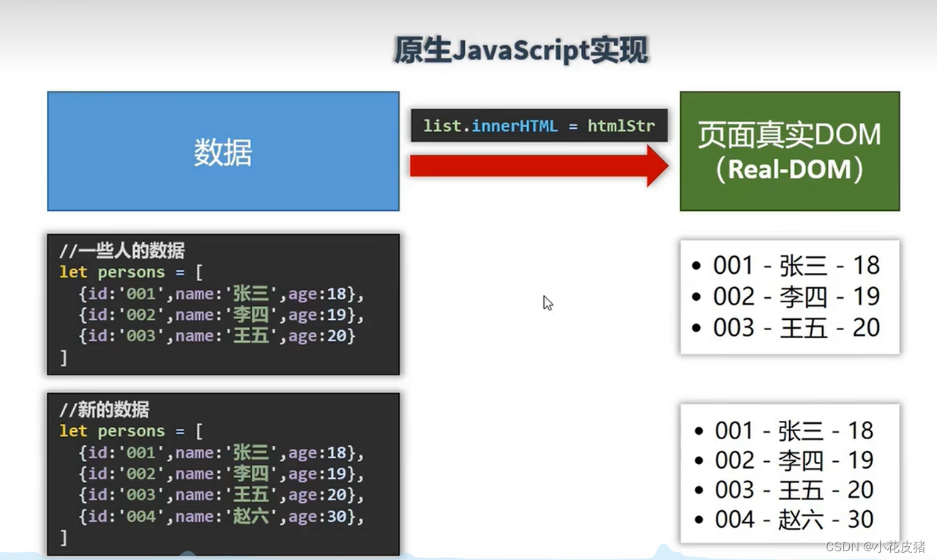937x560 pixels.
Task: Click the id:'004' 赵六 code line
Action: click(221, 517)
